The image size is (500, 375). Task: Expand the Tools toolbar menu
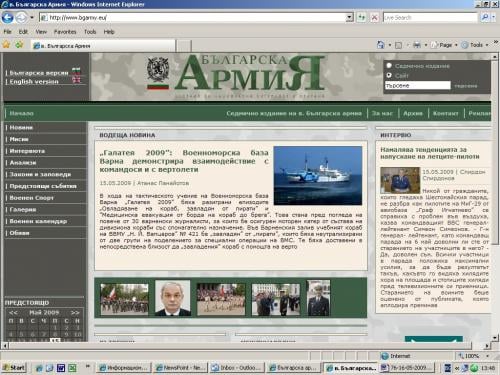[x=475, y=45]
